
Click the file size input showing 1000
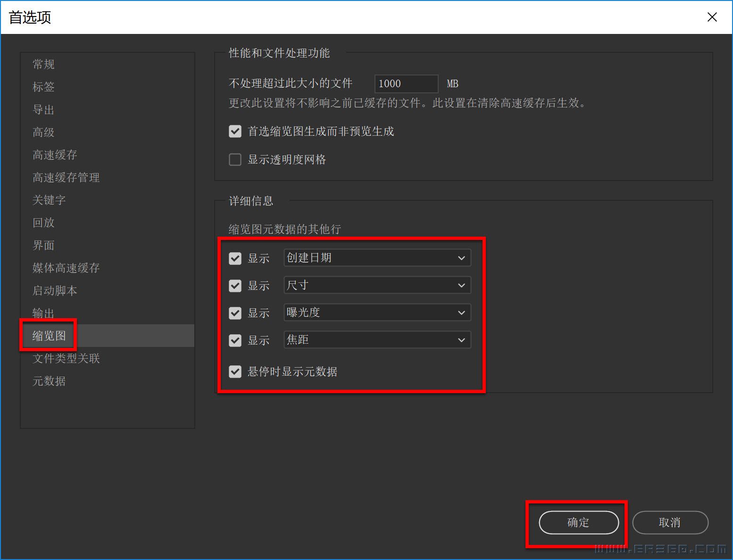[406, 83]
